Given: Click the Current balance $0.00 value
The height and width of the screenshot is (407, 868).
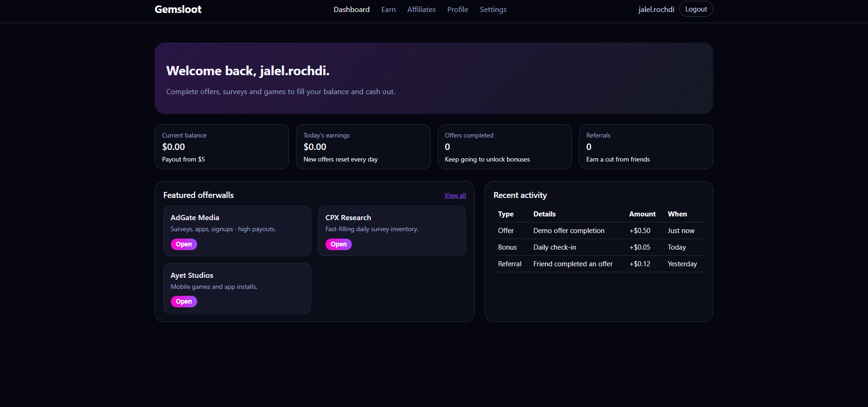Looking at the screenshot, I should pos(174,147).
